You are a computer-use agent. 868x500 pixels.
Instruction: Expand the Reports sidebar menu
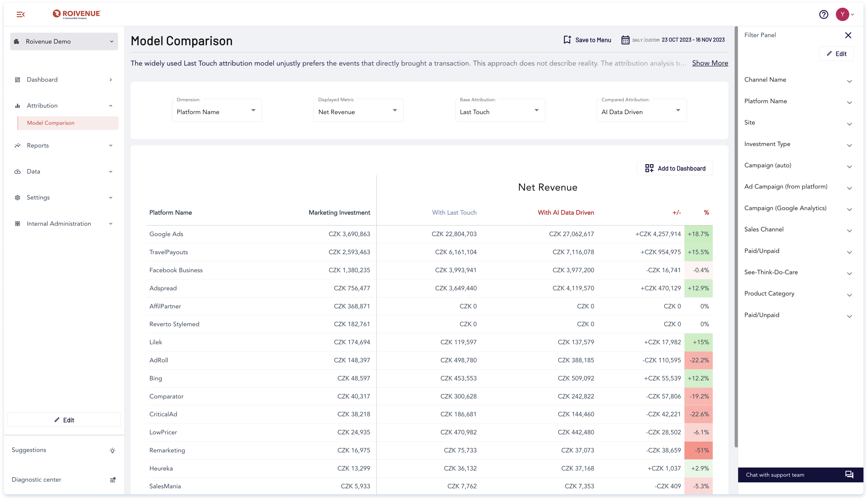pyautogui.click(x=64, y=146)
